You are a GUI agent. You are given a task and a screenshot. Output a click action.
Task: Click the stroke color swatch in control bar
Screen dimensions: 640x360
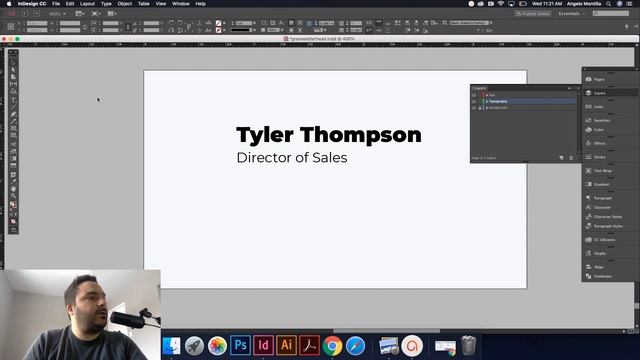coord(219,30)
